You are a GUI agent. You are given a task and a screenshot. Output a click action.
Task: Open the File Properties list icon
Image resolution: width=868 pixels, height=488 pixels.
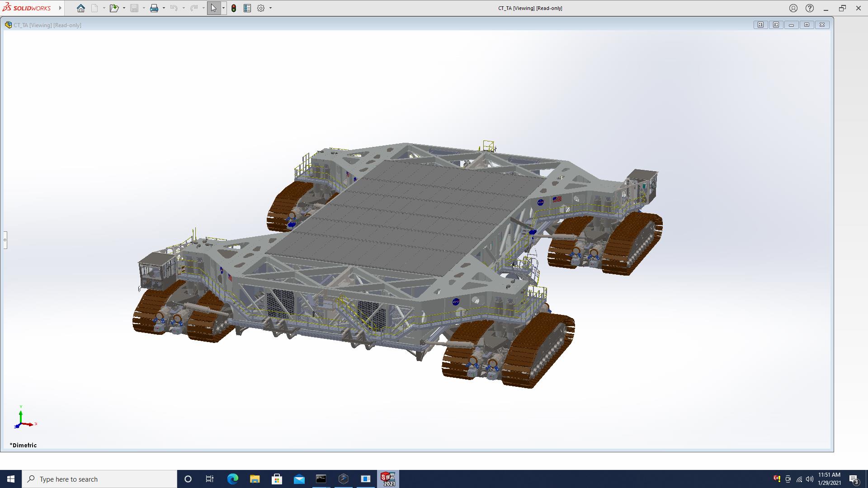[247, 8]
